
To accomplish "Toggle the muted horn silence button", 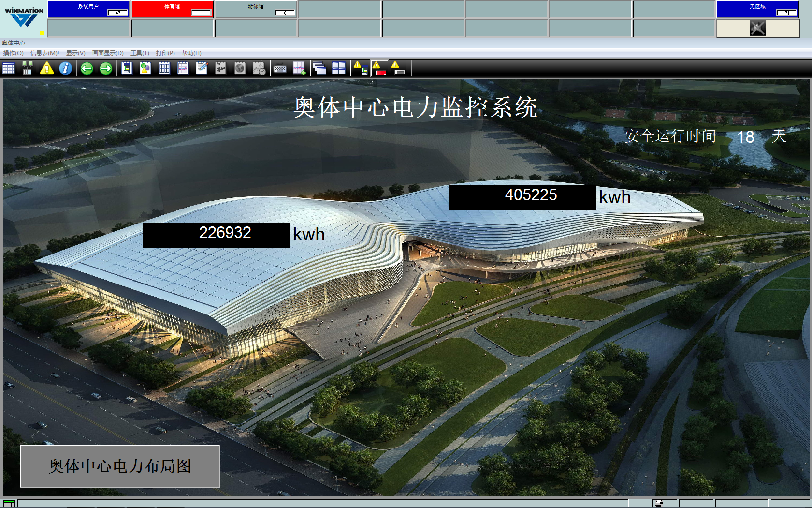I will (x=757, y=28).
